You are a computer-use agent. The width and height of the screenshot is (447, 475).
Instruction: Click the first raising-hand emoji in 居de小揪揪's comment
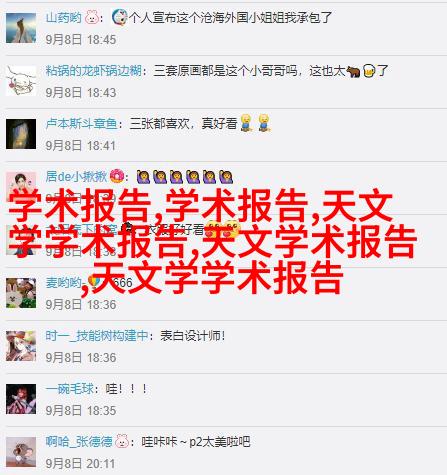[x=143, y=177]
